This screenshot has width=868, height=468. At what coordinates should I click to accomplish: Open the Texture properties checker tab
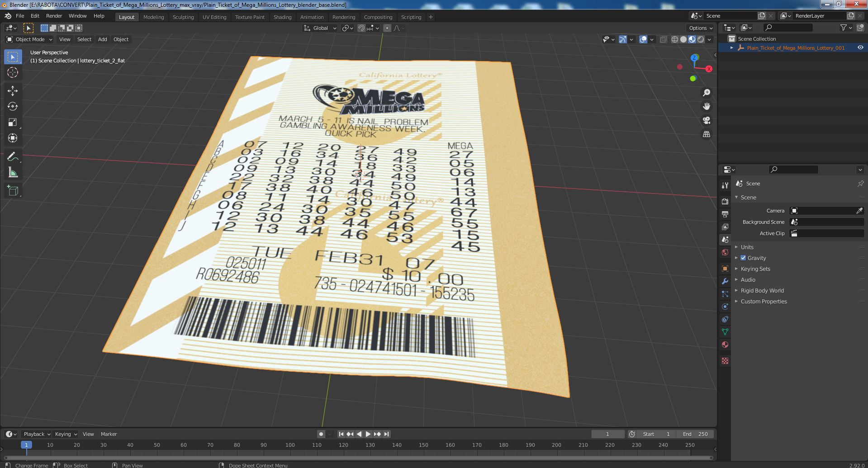point(725,361)
